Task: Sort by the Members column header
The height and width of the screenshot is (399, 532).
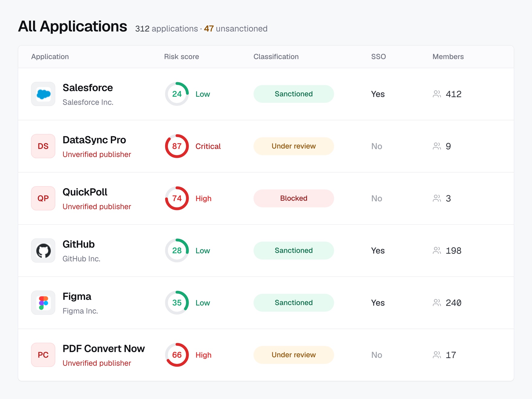Action: click(x=448, y=57)
